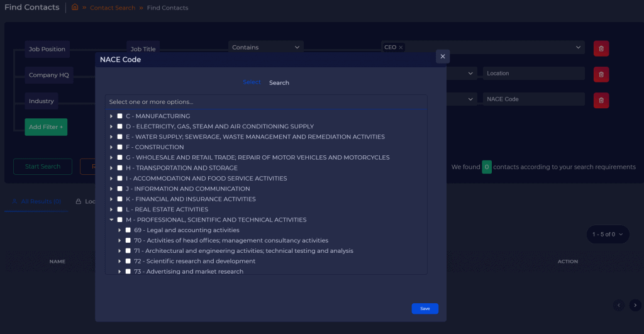The height and width of the screenshot is (334, 644).
Task: Click the Save button
Action: [425, 309]
